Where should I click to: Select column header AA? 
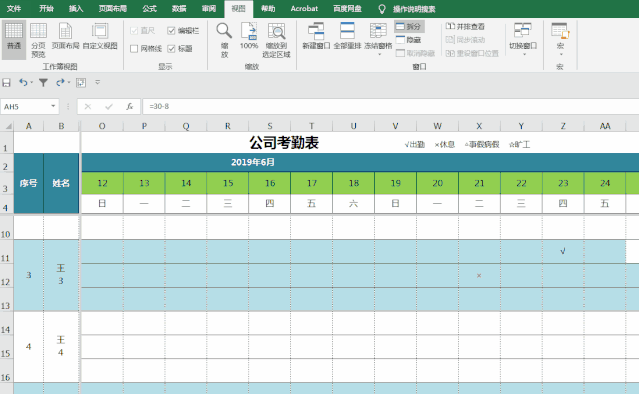(605, 126)
